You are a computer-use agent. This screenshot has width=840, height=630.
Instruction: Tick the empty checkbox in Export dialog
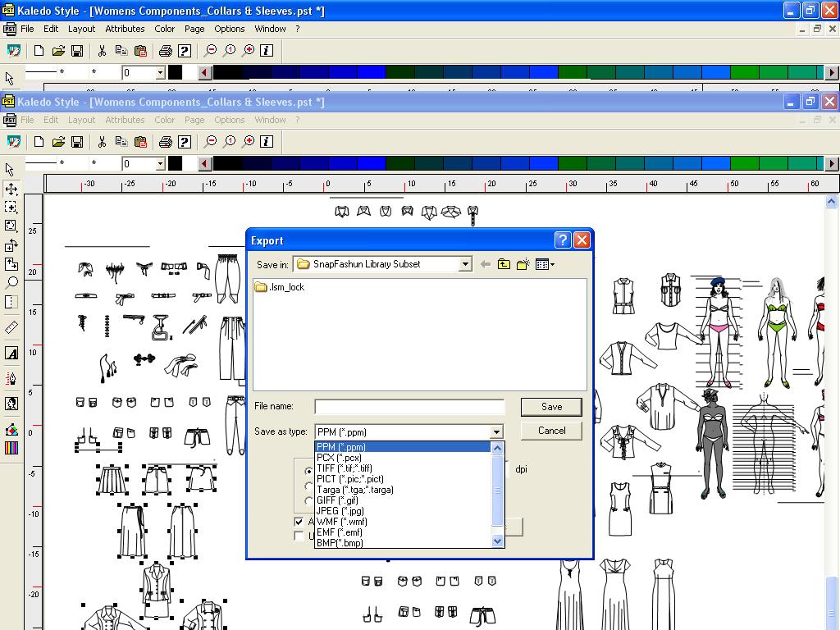(x=299, y=536)
